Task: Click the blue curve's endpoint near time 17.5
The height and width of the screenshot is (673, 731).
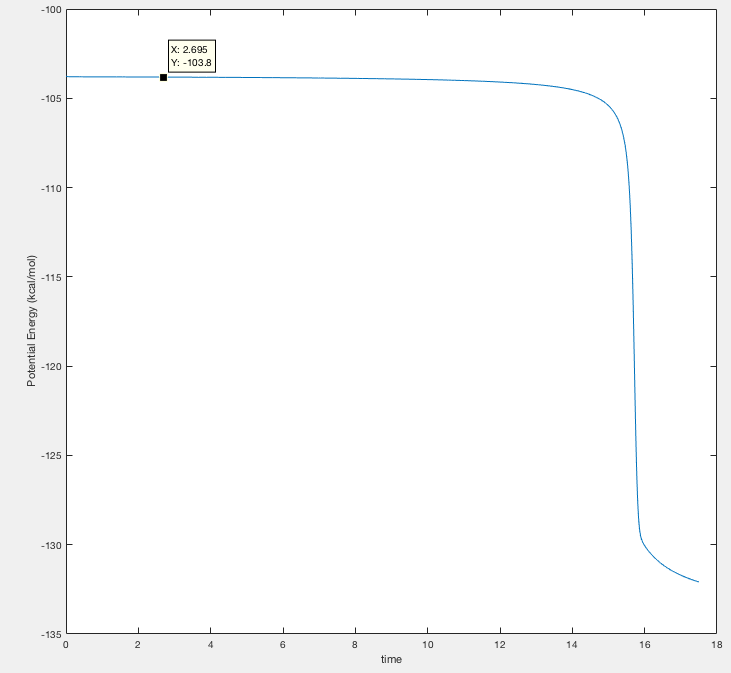Action: 698,581
